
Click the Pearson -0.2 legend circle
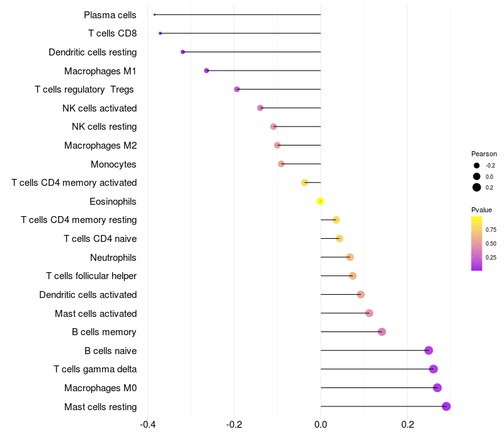point(477,166)
